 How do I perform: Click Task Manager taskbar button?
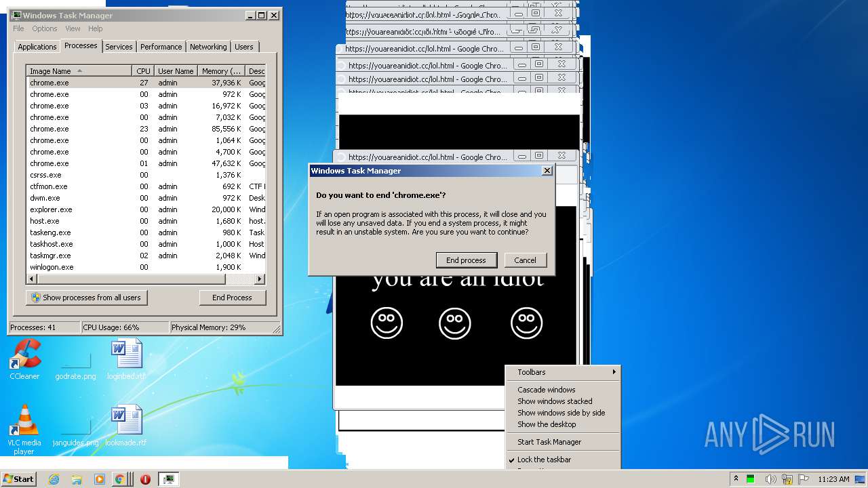point(169,479)
